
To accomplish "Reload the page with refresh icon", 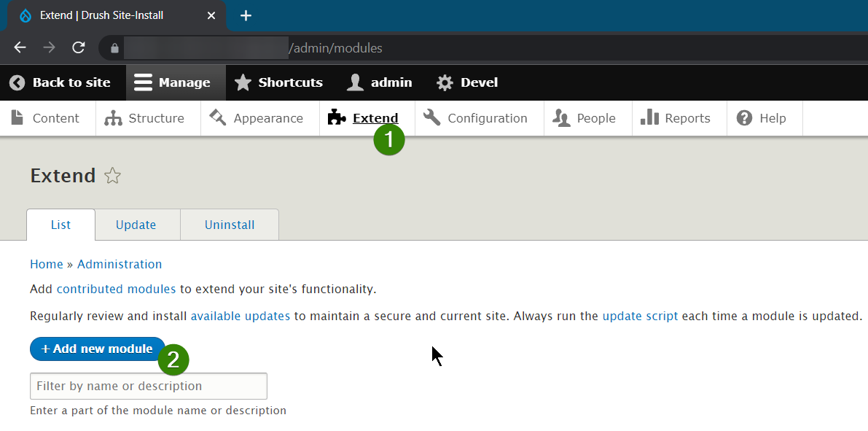I will (78, 47).
